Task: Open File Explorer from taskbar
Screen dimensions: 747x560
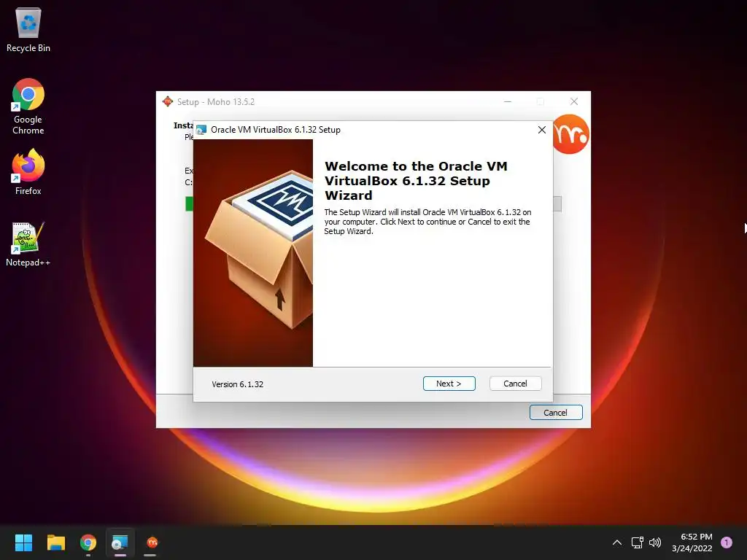Action: (x=55, y=542)
